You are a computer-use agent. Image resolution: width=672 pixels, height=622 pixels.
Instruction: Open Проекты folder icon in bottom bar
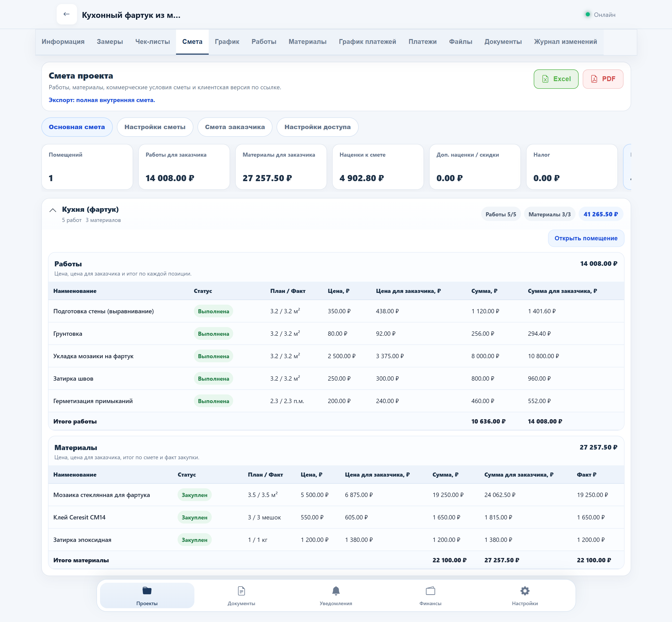click(x=147, y=591)
